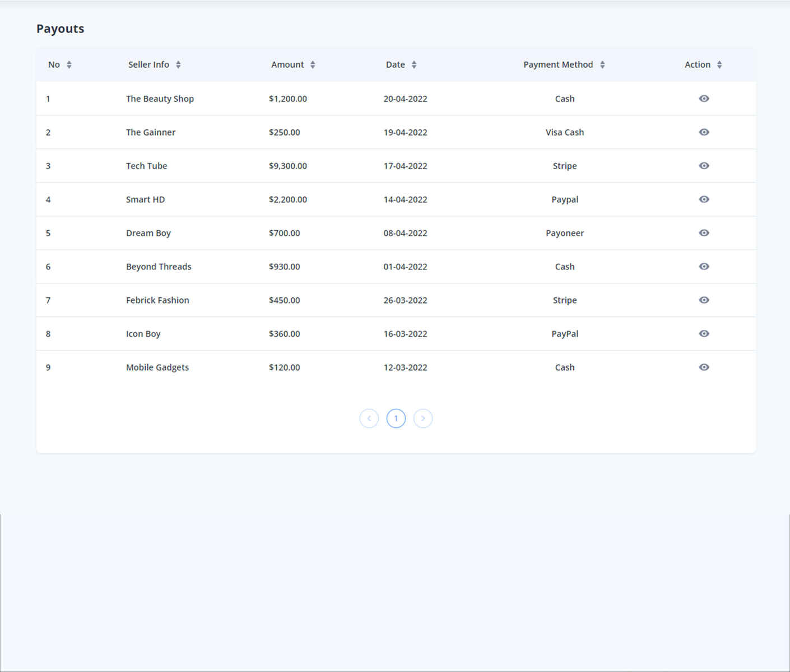View Beyond Threads payout entry
The height and width of the screenshot is (672, 790).
coord(704,267)
